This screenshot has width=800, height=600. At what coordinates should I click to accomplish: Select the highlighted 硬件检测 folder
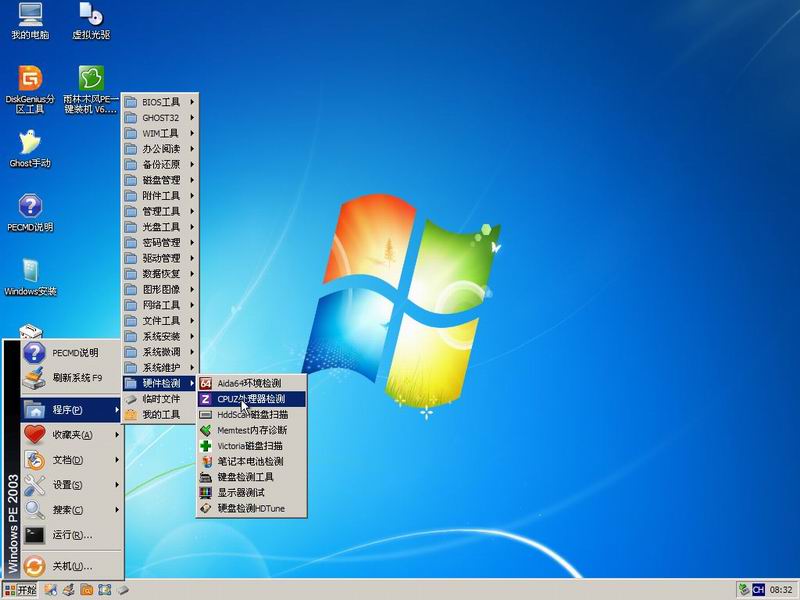pos(160,383)
